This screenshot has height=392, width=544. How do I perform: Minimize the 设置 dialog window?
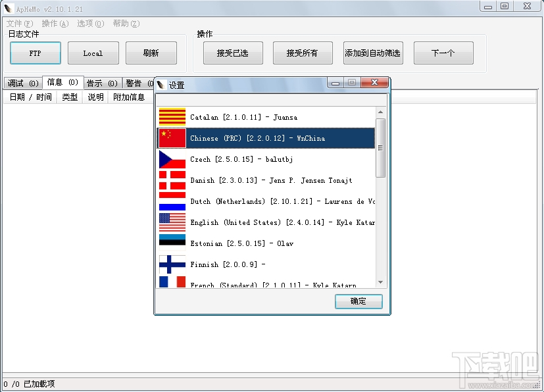pyautogui.click(x=335, y=83)
